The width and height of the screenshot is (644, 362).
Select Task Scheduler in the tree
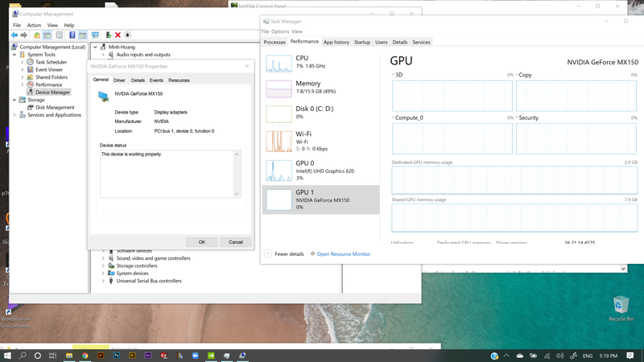coord(51,62)
